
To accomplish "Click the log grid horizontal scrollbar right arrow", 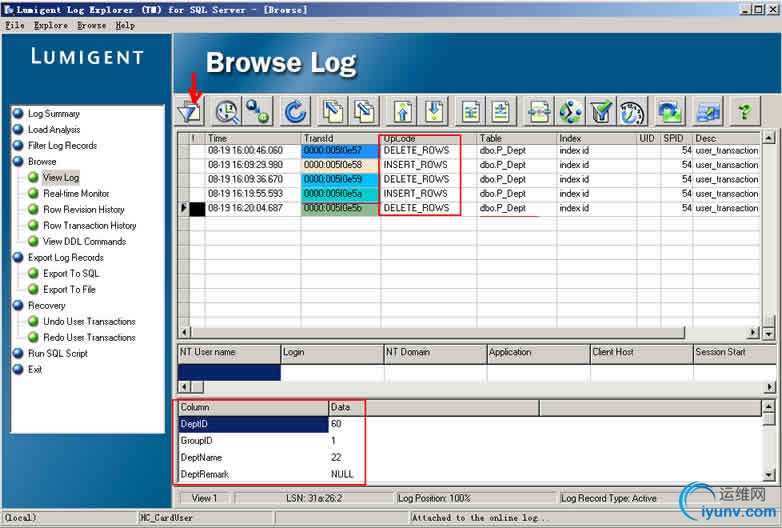I will pos(754,333).
